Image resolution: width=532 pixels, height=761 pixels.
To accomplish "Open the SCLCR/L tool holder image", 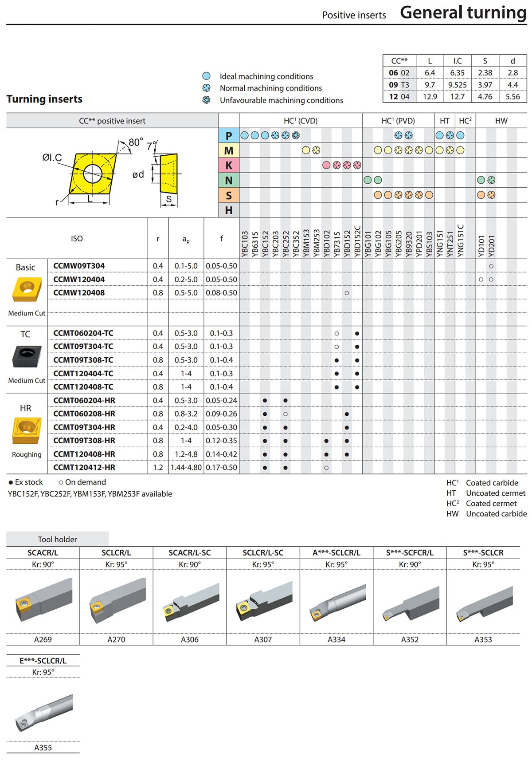I will [x=117, y=601].
